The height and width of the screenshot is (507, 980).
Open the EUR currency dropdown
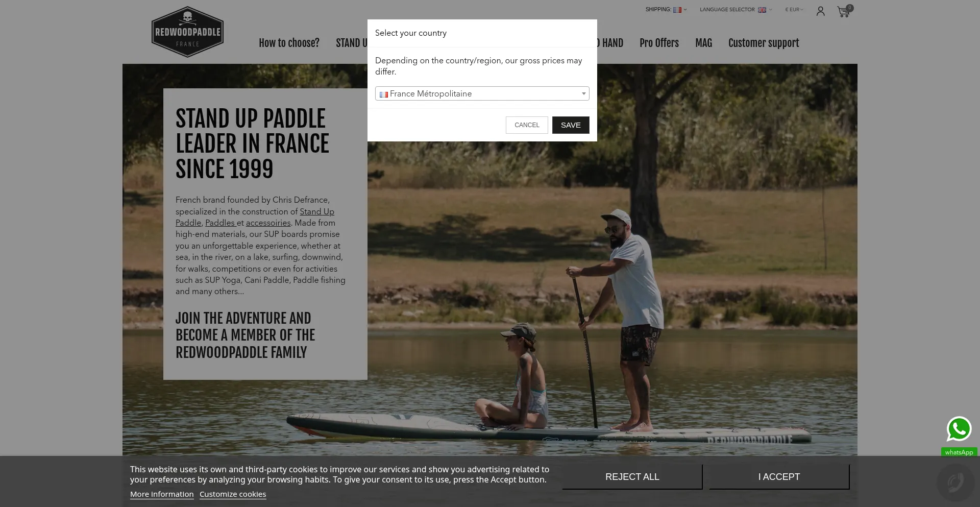794,10
